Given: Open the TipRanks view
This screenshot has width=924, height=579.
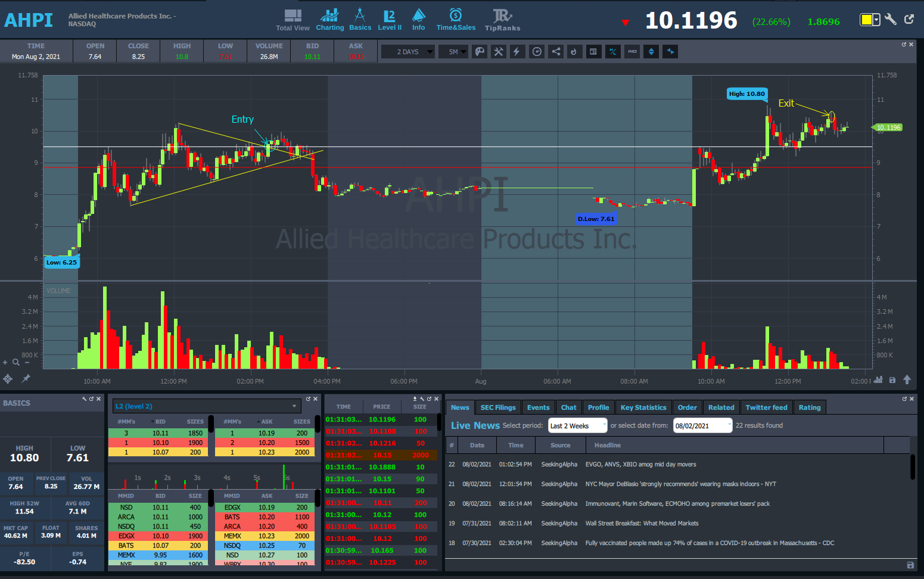Looking at the screenshot, I should point(502,20).
